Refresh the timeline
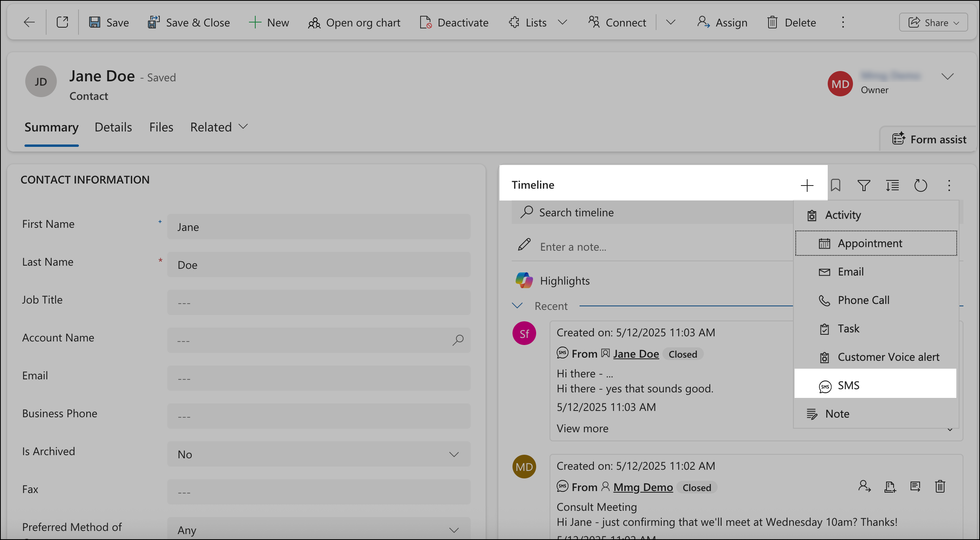Image resolution: width=980 pixels, height=540 pixels. click(921, 185)
